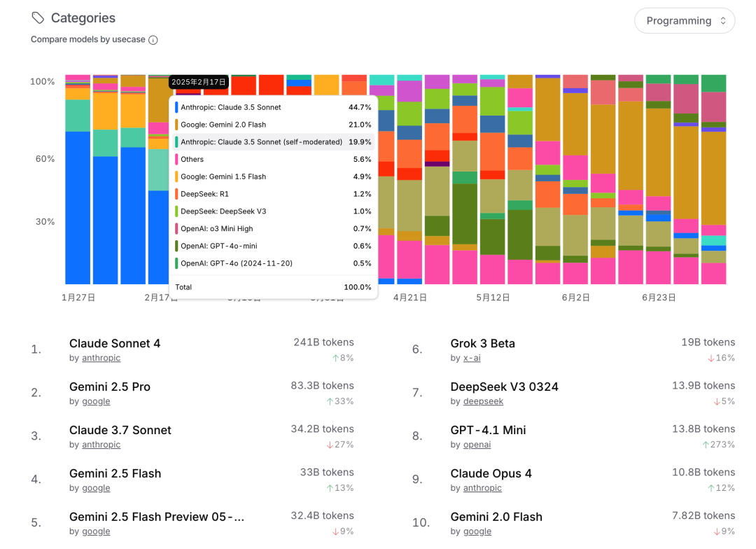Select Claude 3.5 Sonnet self-moderated entry

tap(274, 142)
